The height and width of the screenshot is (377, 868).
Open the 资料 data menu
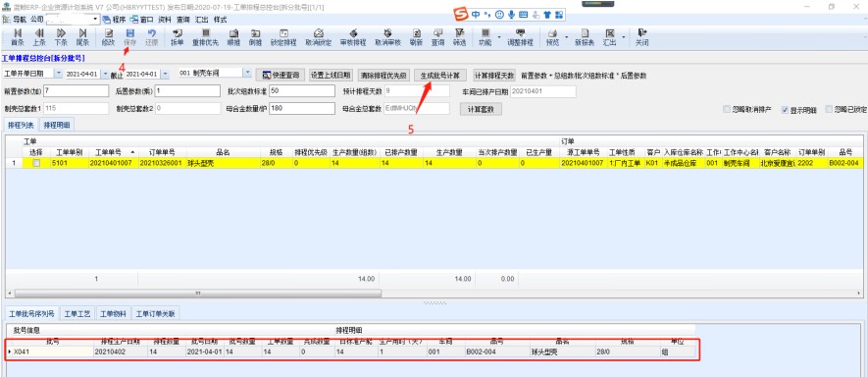coord(165,20)
